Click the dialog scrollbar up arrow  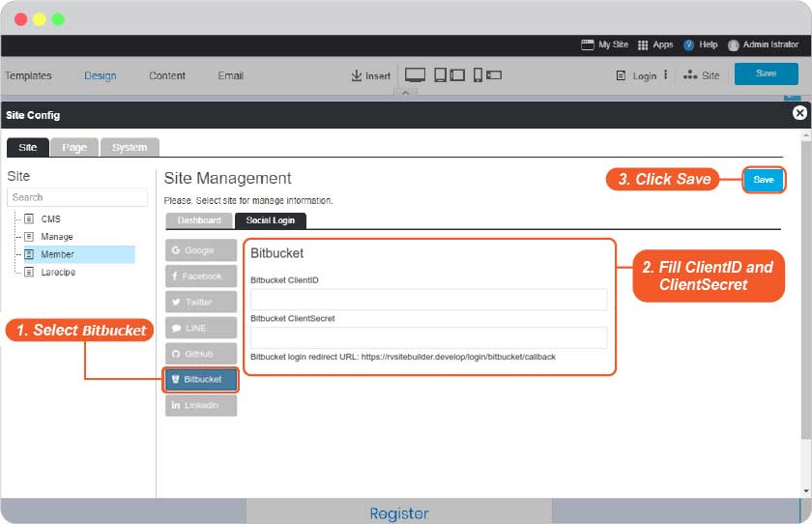pos(806,135)
